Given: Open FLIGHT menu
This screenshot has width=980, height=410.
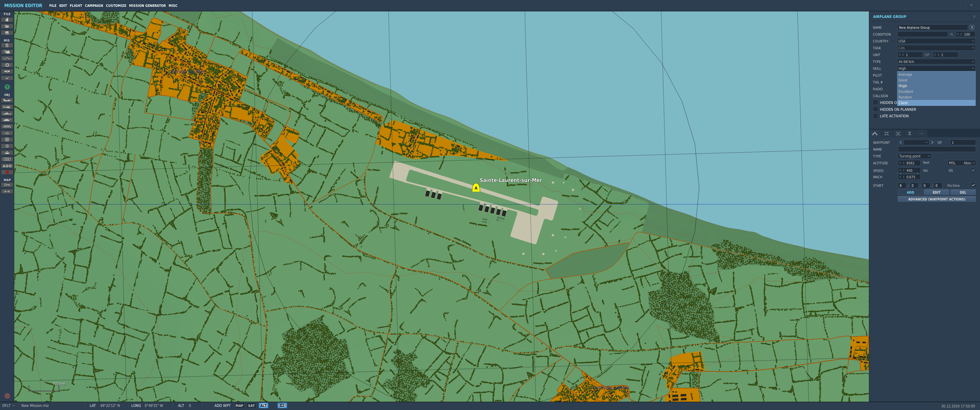Looking at the screenshot, I should click(x=76, y=6).
